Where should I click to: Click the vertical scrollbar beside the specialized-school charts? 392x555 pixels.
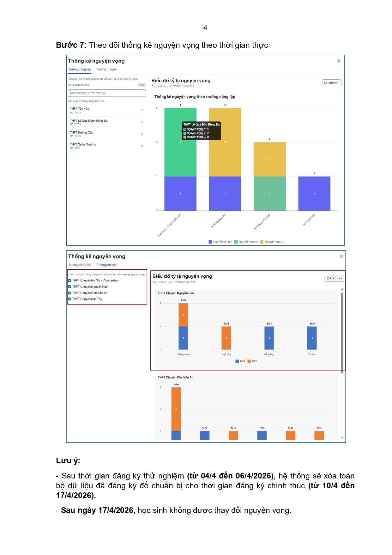pos(342,332)
